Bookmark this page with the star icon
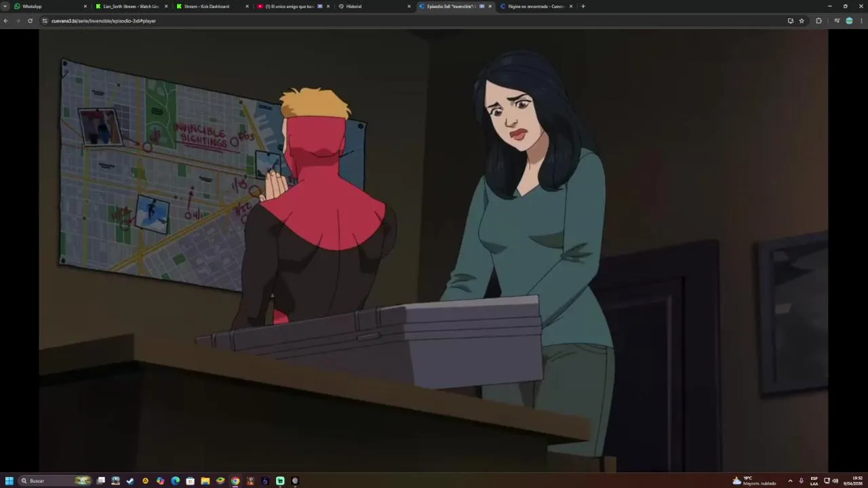This screenshot has width=868, height=488. (802, 21)
